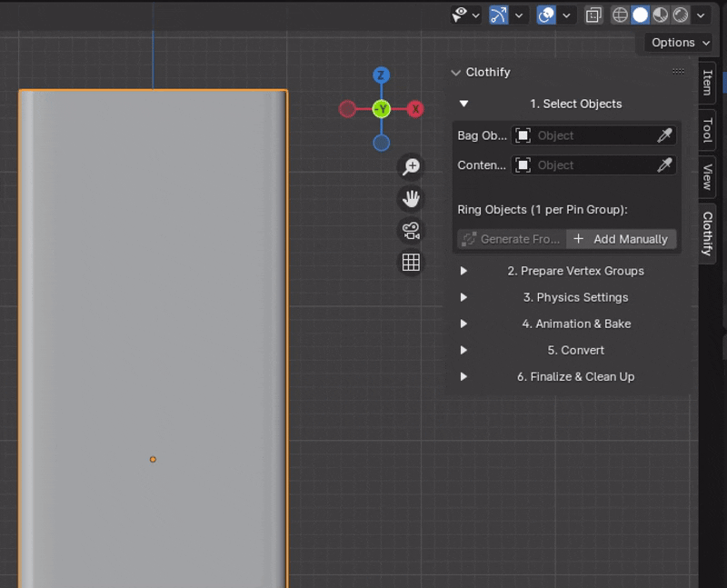Switch to material preview shading
The width and height of the screenshot is (727, 588).
661,15
